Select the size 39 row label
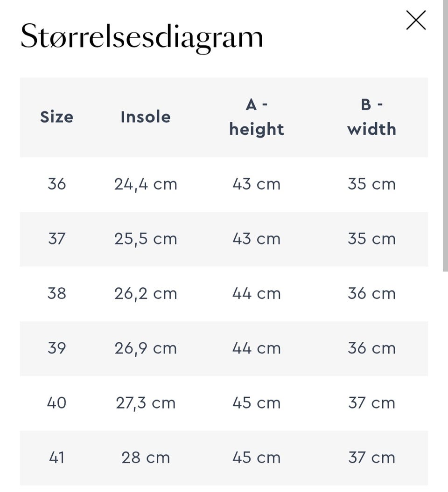This screenshot has width=448, height=492. click(x=57, y=348)
